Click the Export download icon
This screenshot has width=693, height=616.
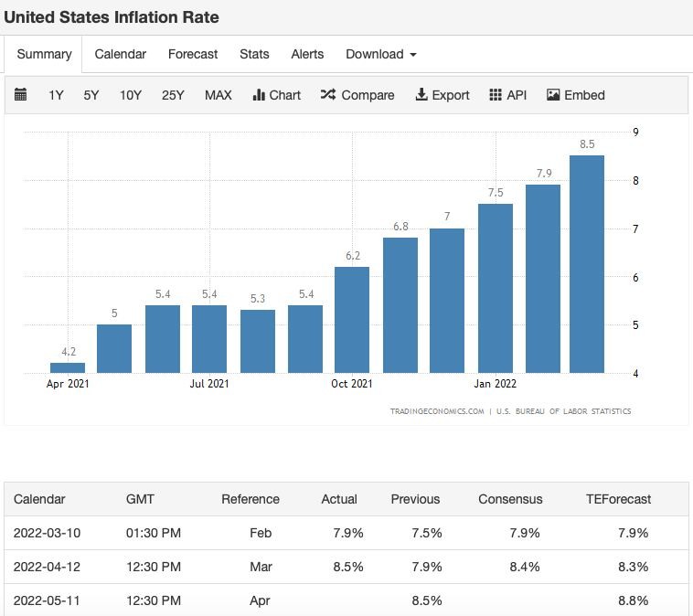421,94
